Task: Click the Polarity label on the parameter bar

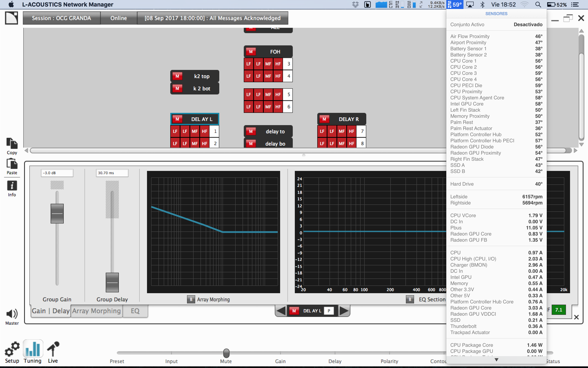Action: (x=389, y=361)
